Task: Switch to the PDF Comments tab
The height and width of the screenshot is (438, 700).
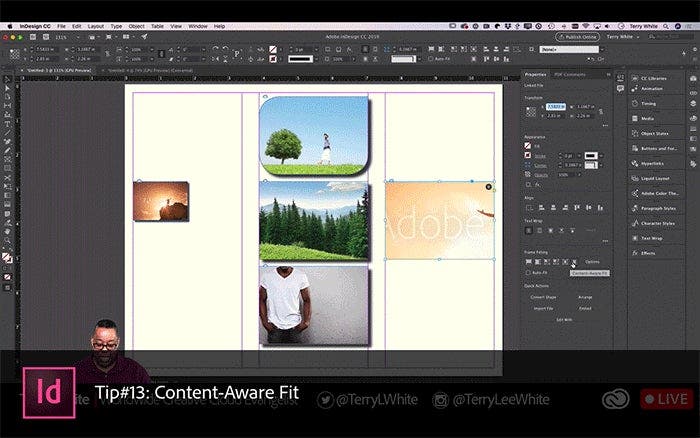Action: (x=569, y=74)
